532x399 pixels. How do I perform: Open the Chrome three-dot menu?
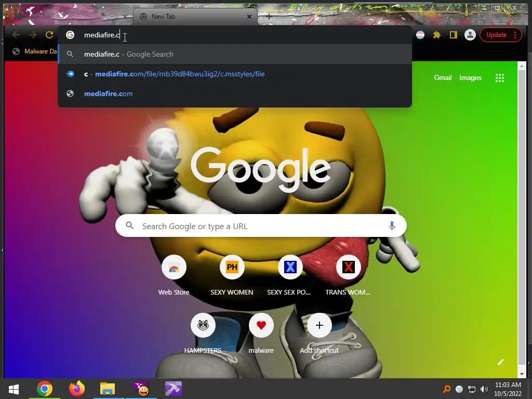tap(515, 35)
